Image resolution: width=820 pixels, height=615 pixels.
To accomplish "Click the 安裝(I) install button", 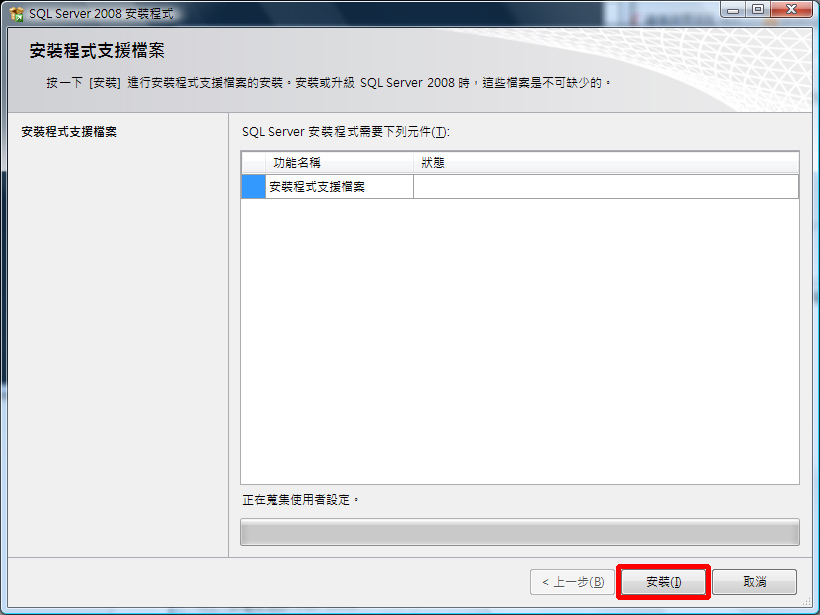I will (664, 582).
